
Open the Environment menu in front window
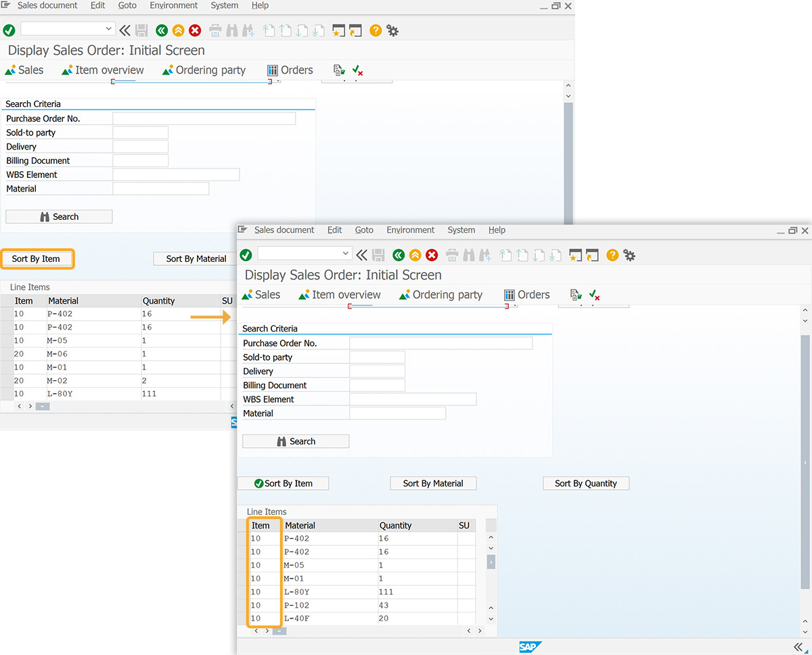click(x=410, y=230)
